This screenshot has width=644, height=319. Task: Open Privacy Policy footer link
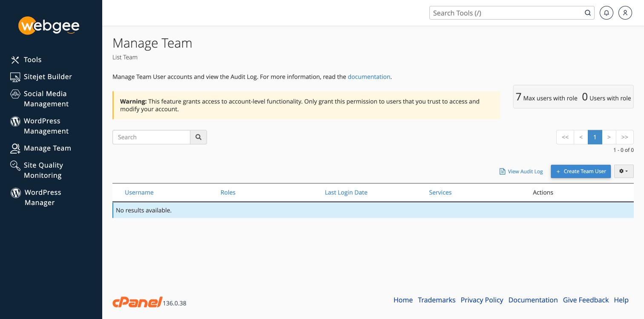(x=482, y=300)
